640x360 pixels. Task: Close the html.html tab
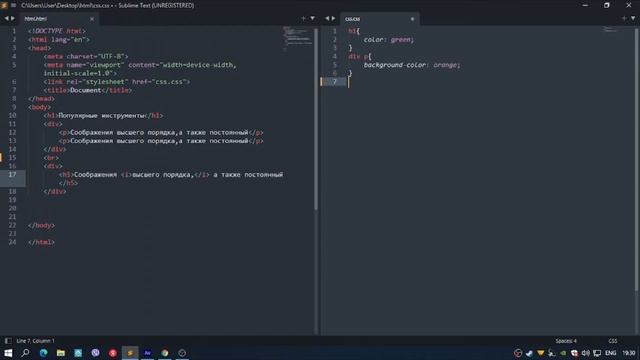pyautogui.click(x=92, y=19)
